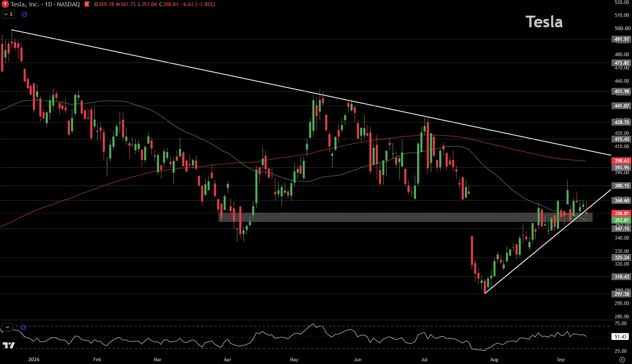
Task: Expand the indicators legend showing 3
Action: [8, 14]
